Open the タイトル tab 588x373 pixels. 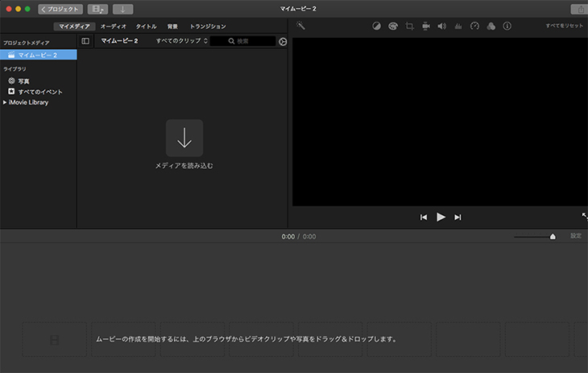pos(146,27)
